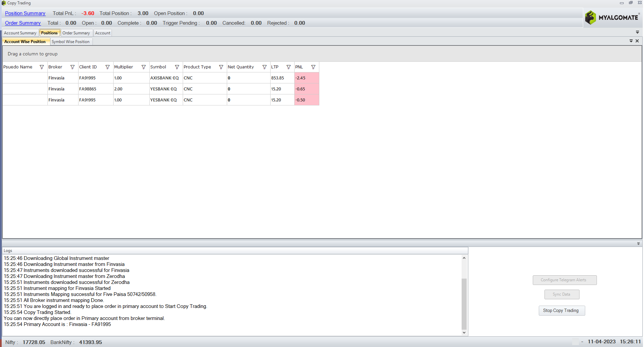Filter the Net Quantity column
The height and width of the screenshot is (347, 644).
pos(264,67)
